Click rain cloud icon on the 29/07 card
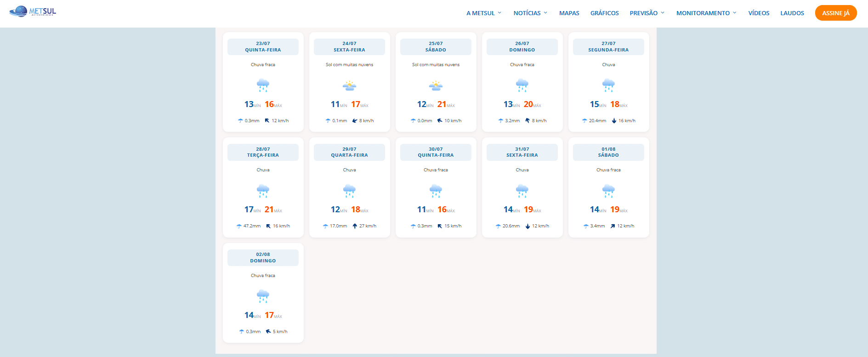 [349, 191]
